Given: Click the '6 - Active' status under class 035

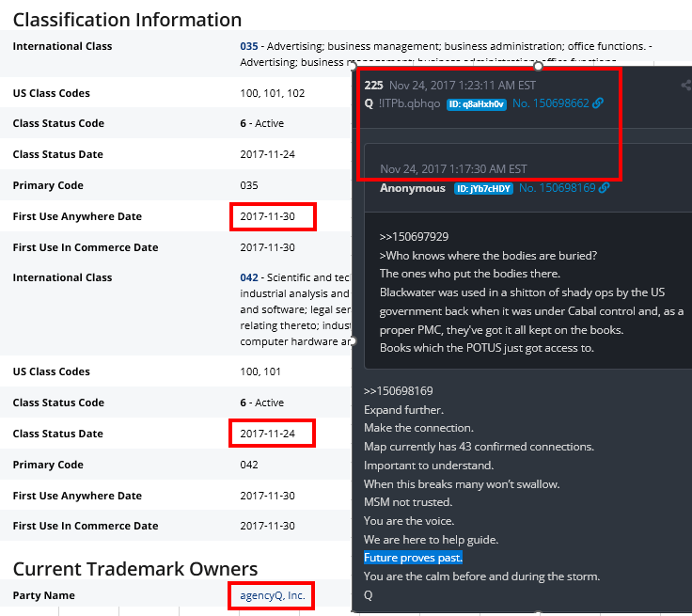Looking at the screenshot, I should [x=261, y=123].
